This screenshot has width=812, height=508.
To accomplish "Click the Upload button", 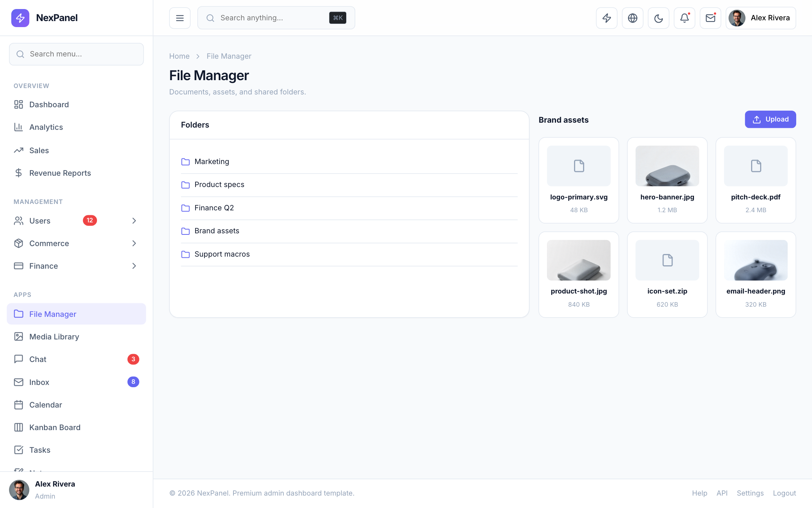I will (770, 119).
